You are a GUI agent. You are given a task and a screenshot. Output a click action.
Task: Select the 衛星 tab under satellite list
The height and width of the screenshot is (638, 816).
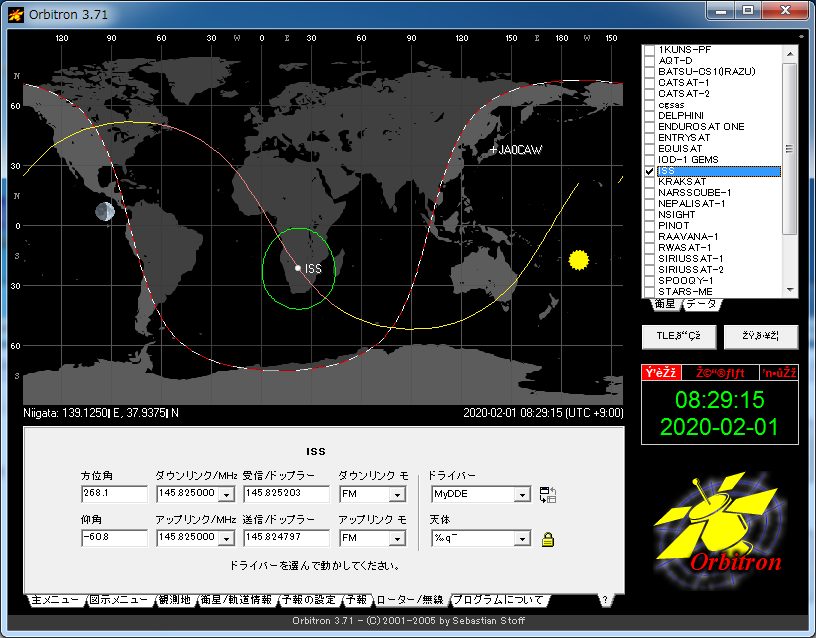pyautogui.click(x=665, y=304)
